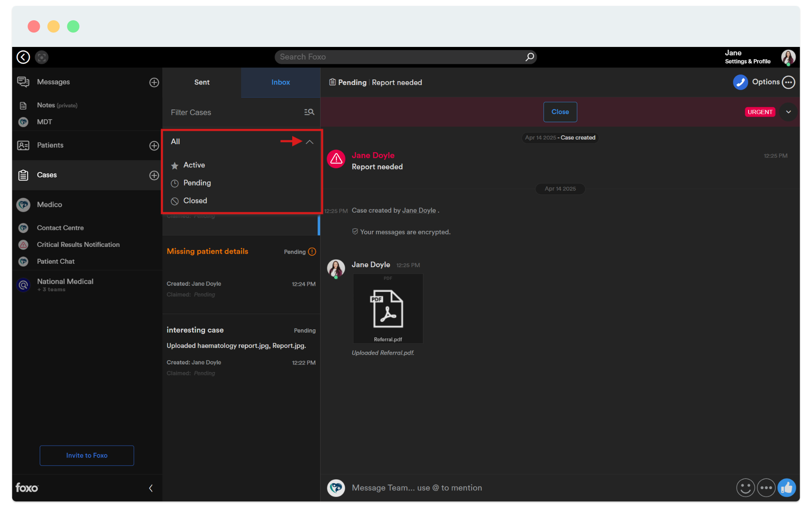This screenshot has height=509, width=812.
Task: Open Patient Chat channel
Action: [55, 262]
